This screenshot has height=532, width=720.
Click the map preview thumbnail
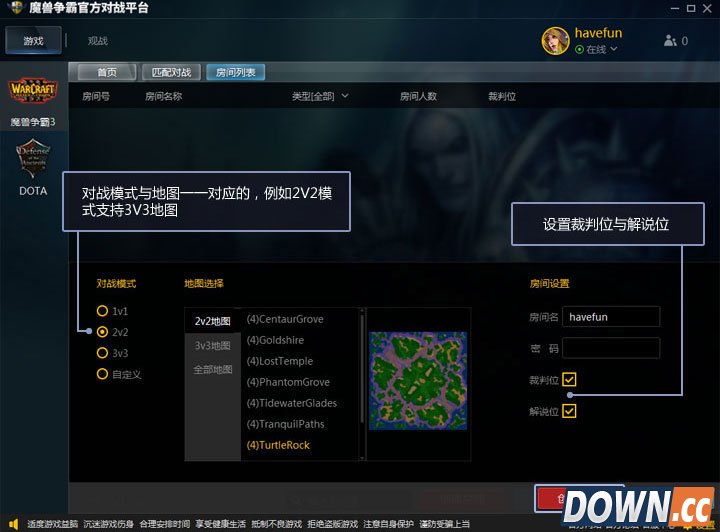tap(418, 381)
